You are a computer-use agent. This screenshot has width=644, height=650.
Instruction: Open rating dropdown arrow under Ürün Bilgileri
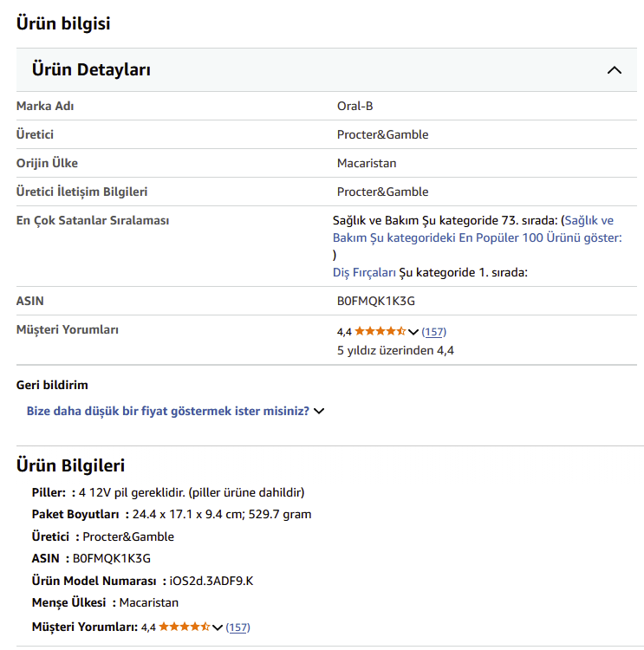pos(218,627)
